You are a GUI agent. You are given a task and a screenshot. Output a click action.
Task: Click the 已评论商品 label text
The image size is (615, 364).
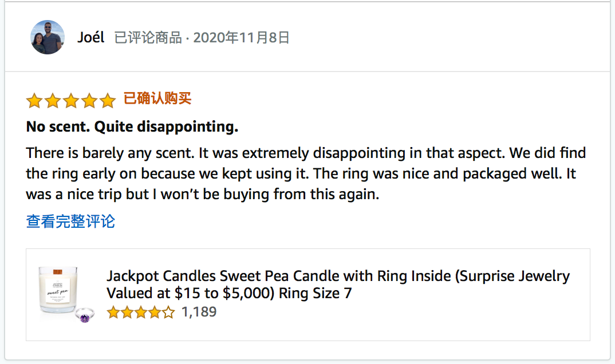pos(148,38)
